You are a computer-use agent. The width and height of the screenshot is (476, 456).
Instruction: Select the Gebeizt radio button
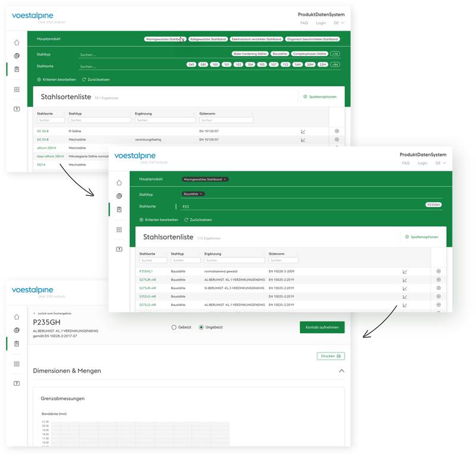coord(174,327)
